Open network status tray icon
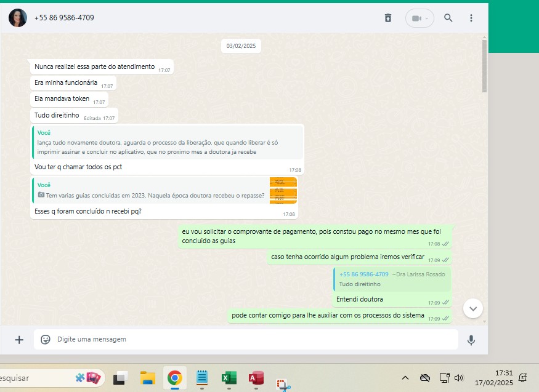 (445, 378)
